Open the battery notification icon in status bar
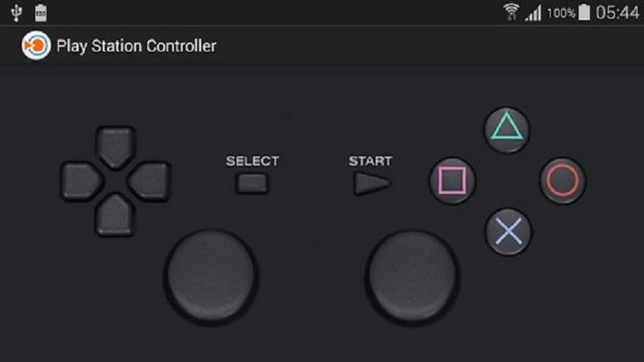644x362 pixels. [41, 13]
